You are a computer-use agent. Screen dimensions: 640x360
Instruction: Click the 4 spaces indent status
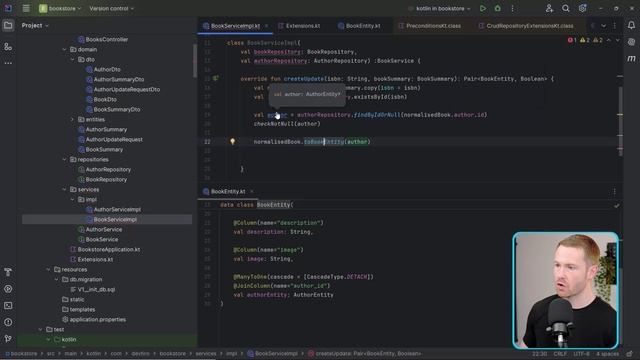click(607, 354)
